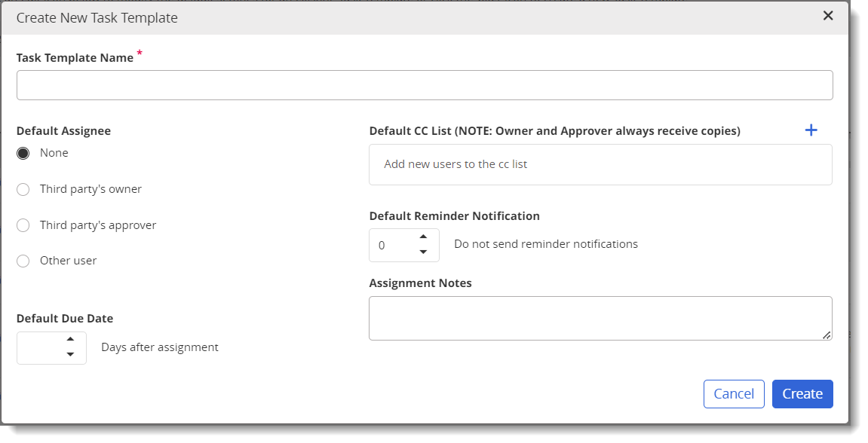868x443 pixels.
Task: Decrease the Default Due Date value
Action: [70, 355]
